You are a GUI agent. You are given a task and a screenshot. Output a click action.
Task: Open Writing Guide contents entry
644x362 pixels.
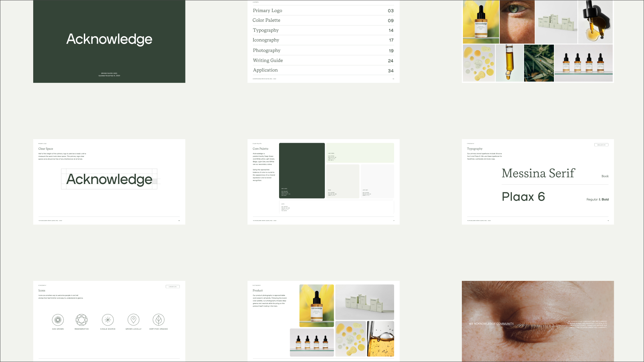[x=268, y=61]
